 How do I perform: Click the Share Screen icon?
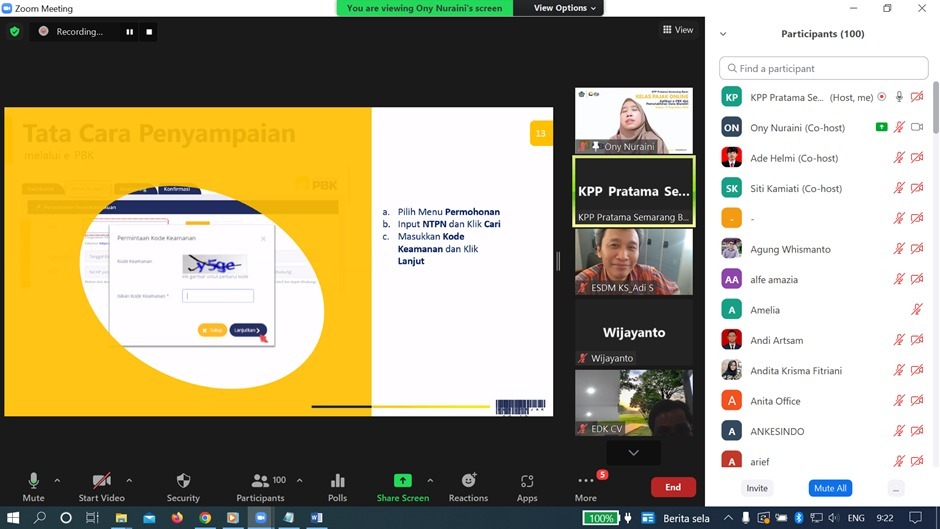(402, 481)
